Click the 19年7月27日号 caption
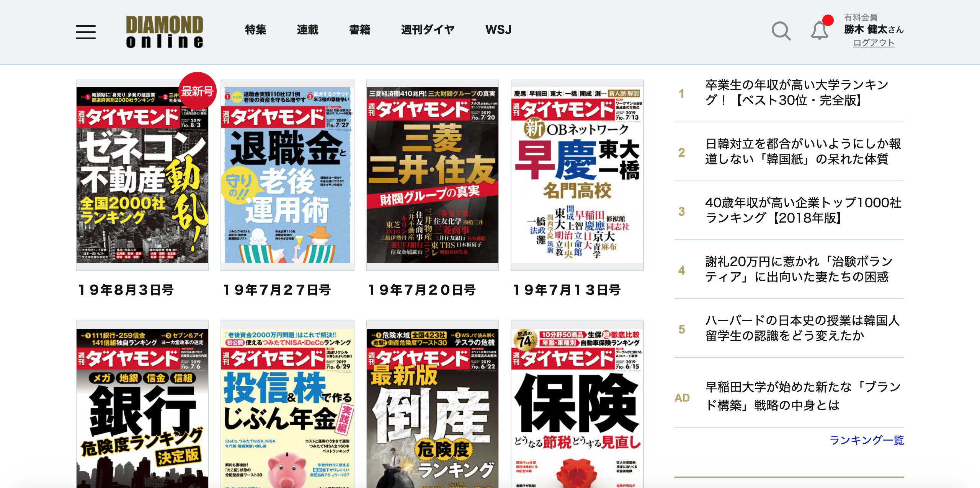This screenshot has width=980, height=488. point(277,290)
